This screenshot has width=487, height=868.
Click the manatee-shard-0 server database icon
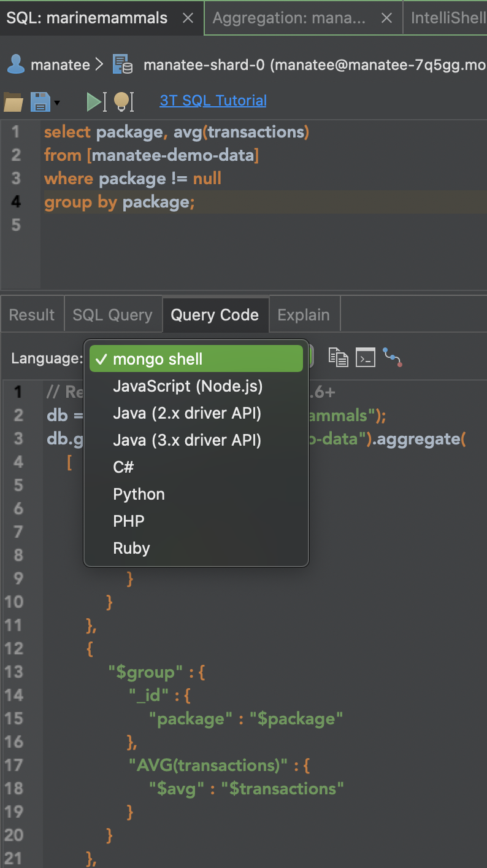pyautogui.click(x=123, y=65)
